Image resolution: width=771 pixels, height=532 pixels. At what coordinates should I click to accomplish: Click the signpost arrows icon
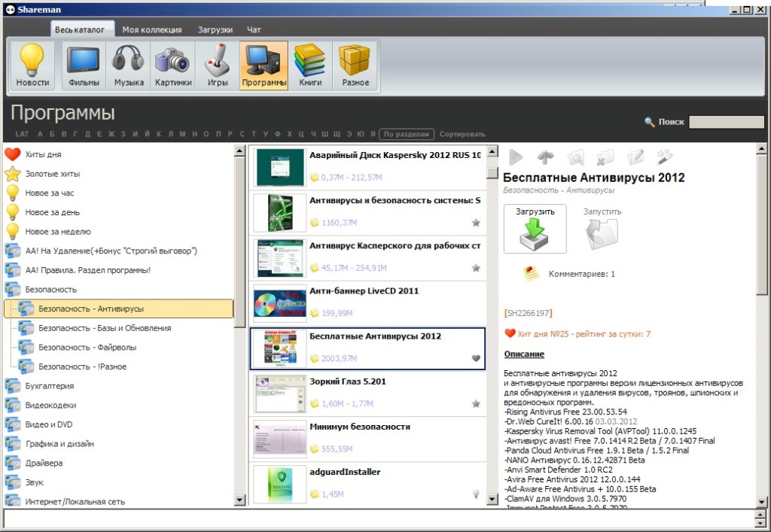point(545,157)
